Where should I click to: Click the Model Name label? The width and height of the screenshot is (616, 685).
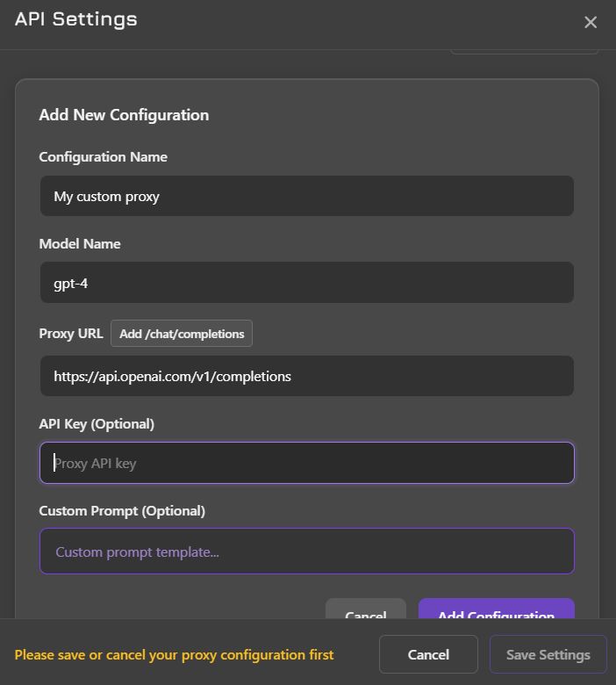click(80, 244)
